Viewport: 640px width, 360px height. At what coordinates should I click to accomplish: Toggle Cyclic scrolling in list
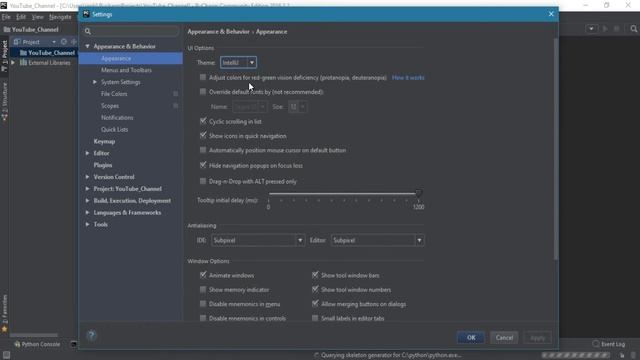(x=203, y=121)
